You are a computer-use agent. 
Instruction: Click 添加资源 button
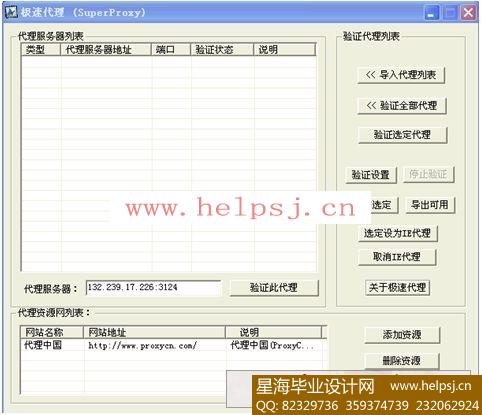tap(402, 335)
